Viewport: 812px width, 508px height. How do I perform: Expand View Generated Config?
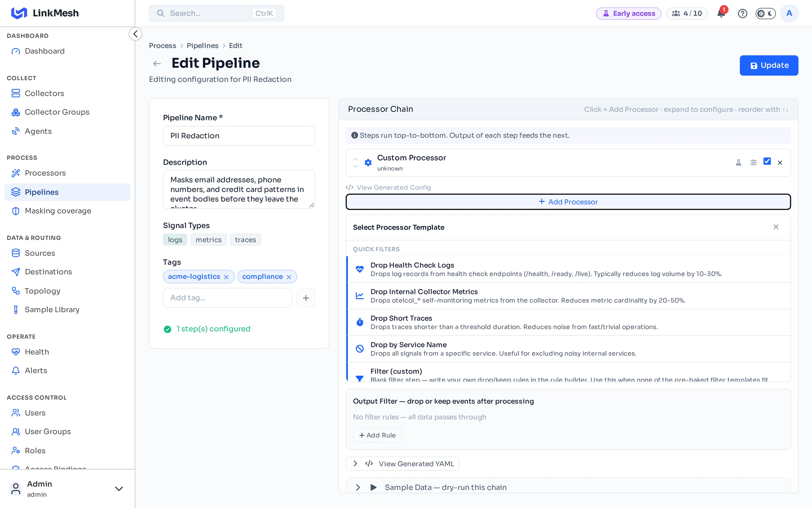388,187
